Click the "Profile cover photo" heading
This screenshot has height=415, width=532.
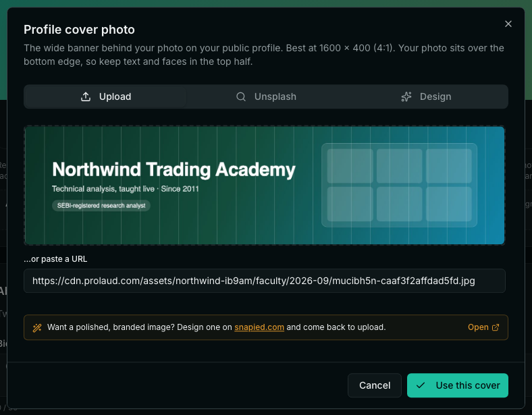[79, 30]
